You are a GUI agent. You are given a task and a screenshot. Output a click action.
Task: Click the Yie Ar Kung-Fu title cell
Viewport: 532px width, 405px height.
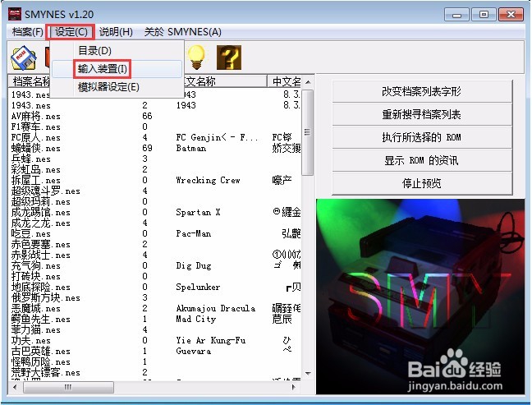point(211,340)
